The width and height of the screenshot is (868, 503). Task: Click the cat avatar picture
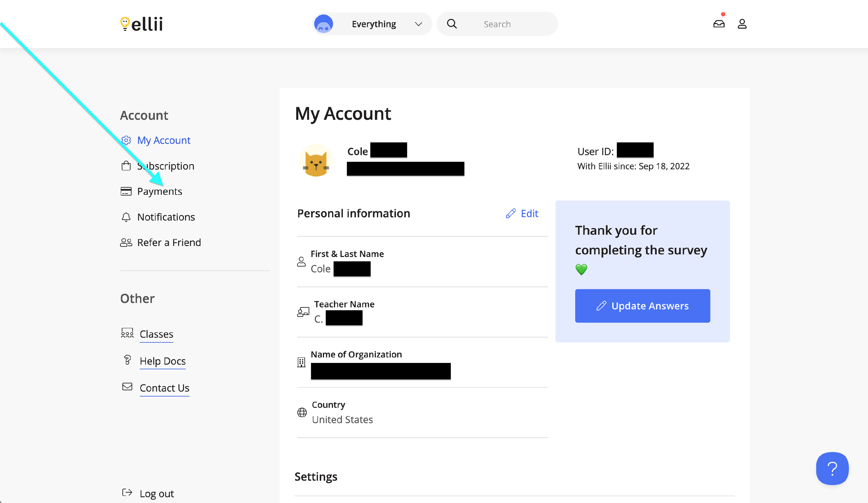(316, 161)
